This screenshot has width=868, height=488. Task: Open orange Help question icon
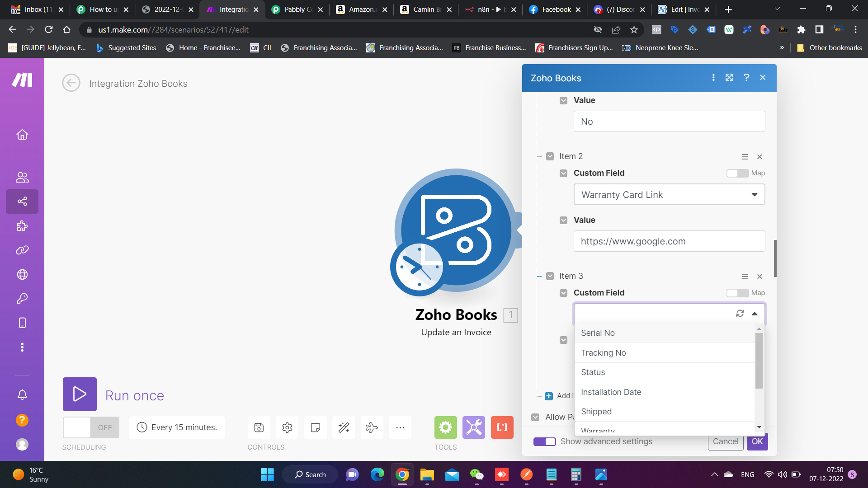click(x=22, y=420)
